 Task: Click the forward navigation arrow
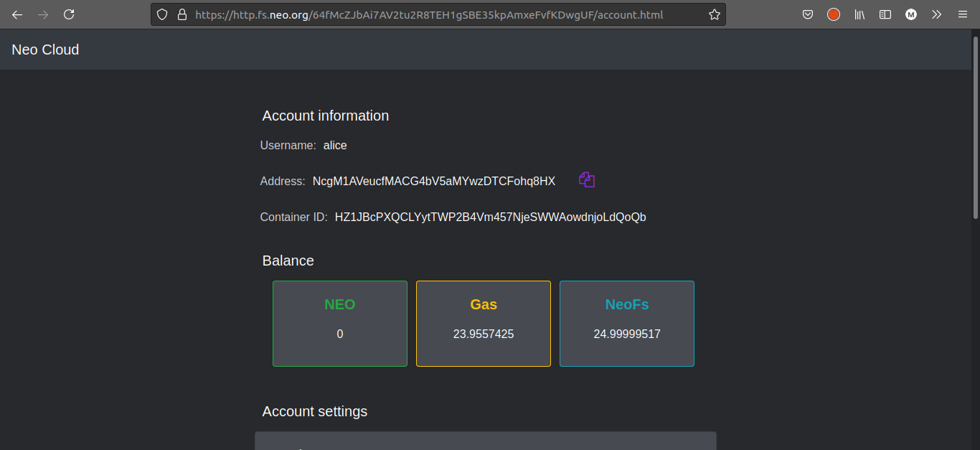[43, 14]
